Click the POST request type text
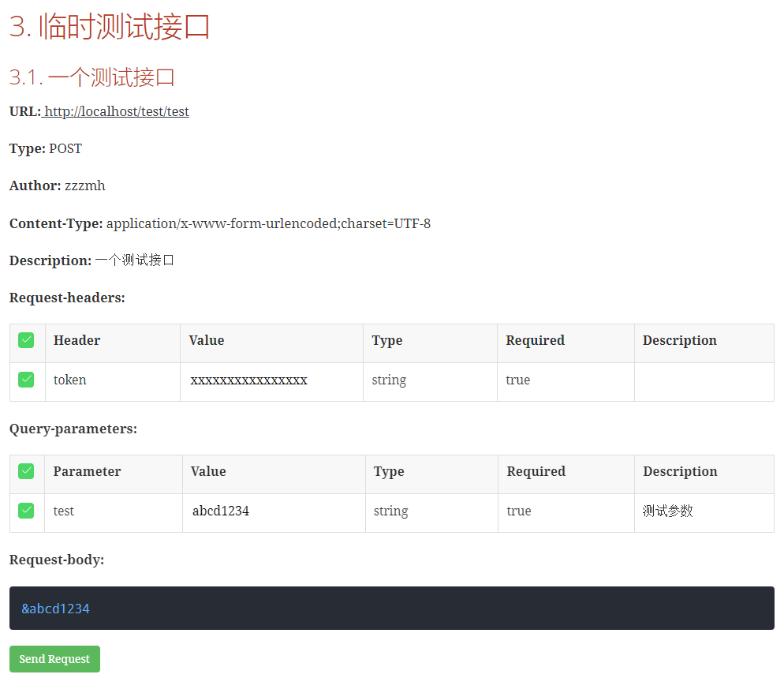 pyautogui.click(x=65, y=148)
